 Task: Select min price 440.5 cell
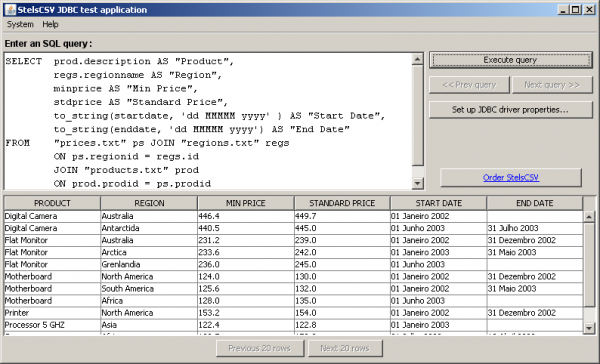coord(246,229)
